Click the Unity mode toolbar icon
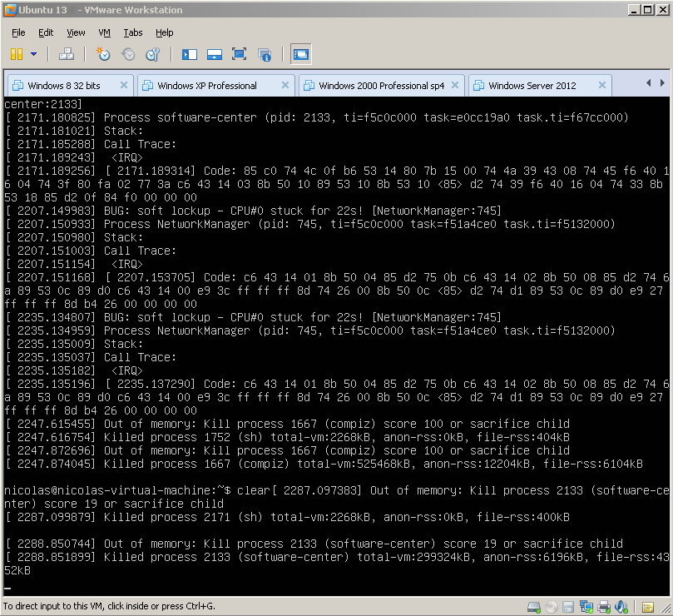 pyautogui.click(x=265, y=55)
